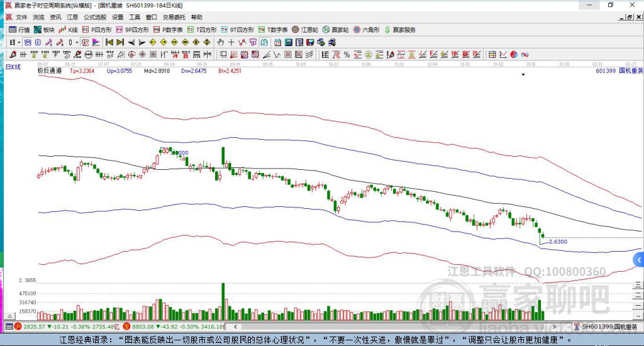The width and height of the screenshot is (644, 346).
Task: Open the 交易委托 menu
Action: [174, 17]
